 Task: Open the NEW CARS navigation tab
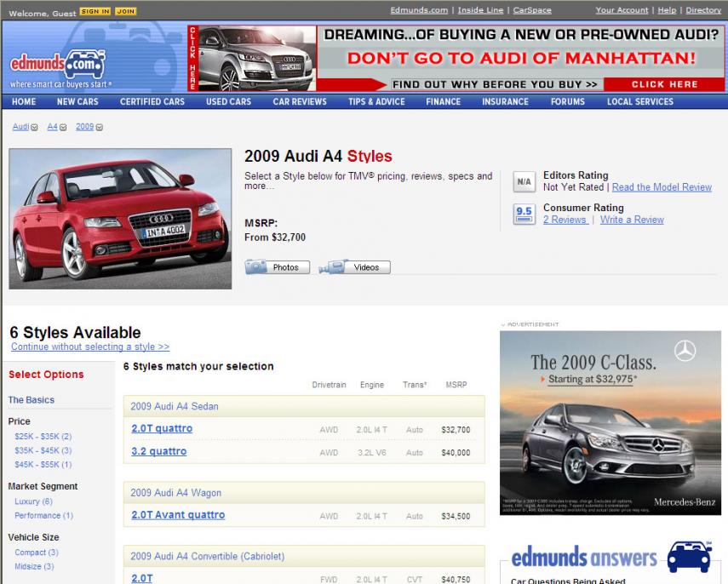coord(77,101)
